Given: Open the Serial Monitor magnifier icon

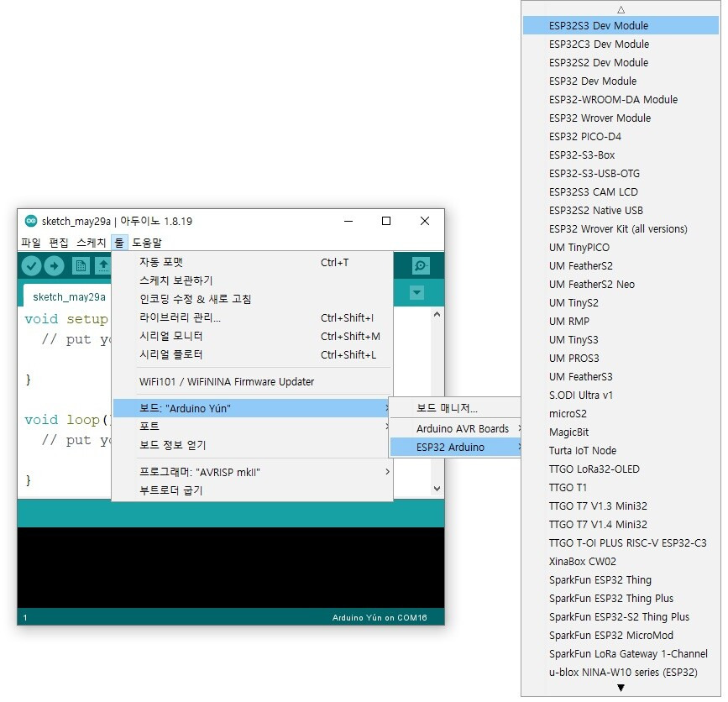Looking at the screenshot, I should [x=421, y=266].
